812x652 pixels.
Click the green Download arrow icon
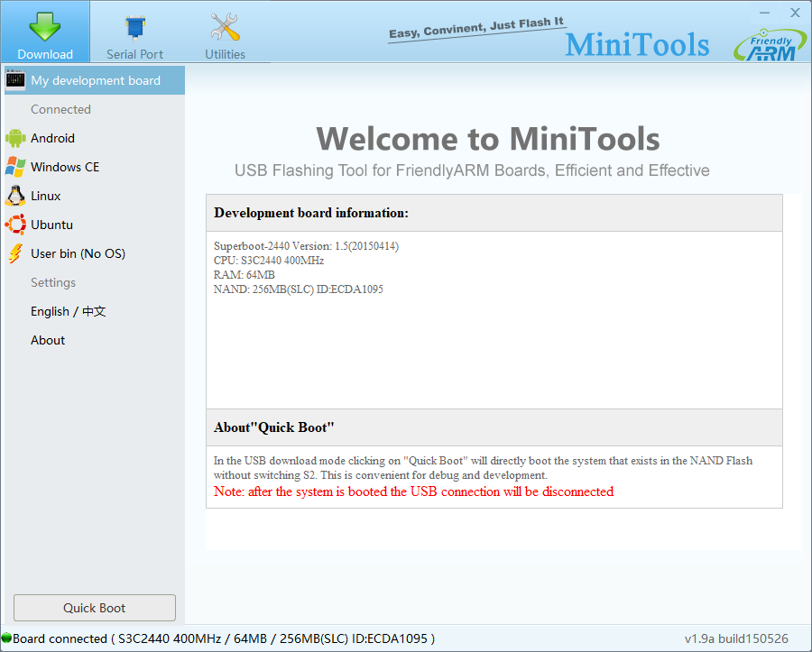45,25
